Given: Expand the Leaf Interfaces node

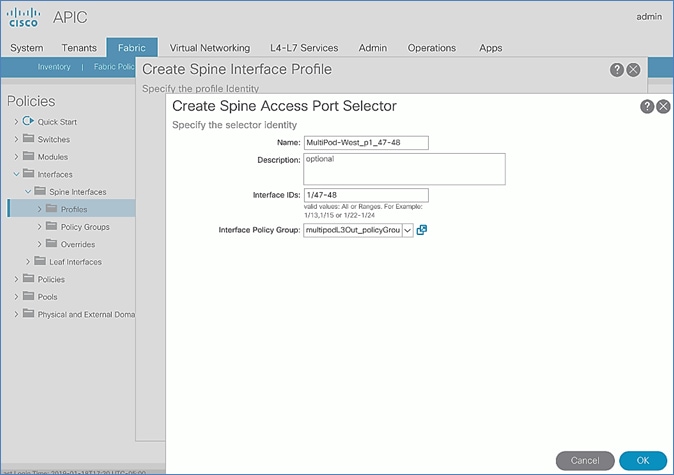Looking at the screenshot, I should (x=28, y=262).
